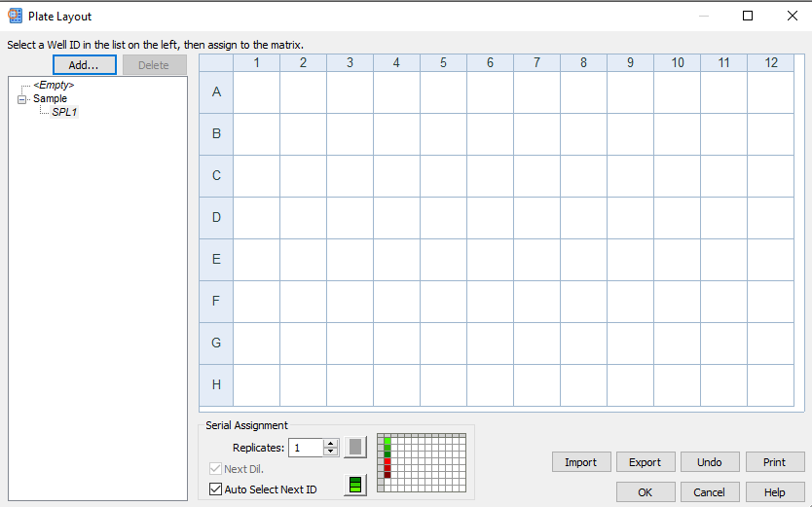Assign well B6 in the matrix
812x507 pixels.
(x=491, y=134)
